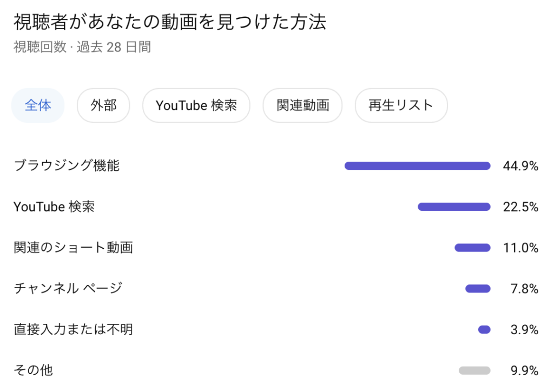
Task: Open 関連のショート動画 traffic source
Action: tap(73, 248)
